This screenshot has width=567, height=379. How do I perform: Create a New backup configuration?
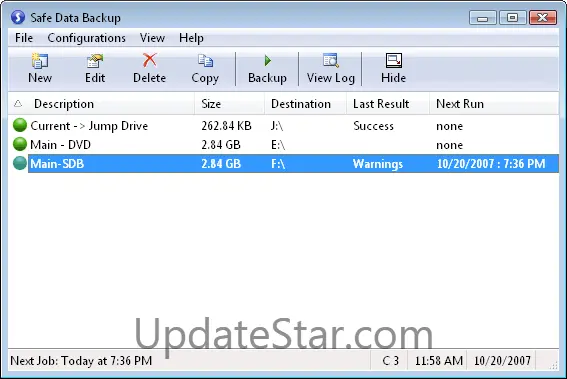tap(40, 69)
